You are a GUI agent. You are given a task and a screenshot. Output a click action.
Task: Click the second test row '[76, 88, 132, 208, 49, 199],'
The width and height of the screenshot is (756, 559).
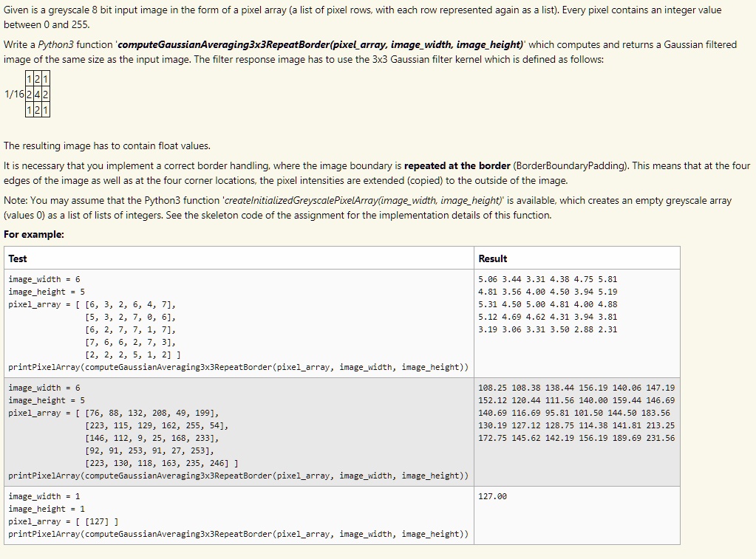coord(152,413)
